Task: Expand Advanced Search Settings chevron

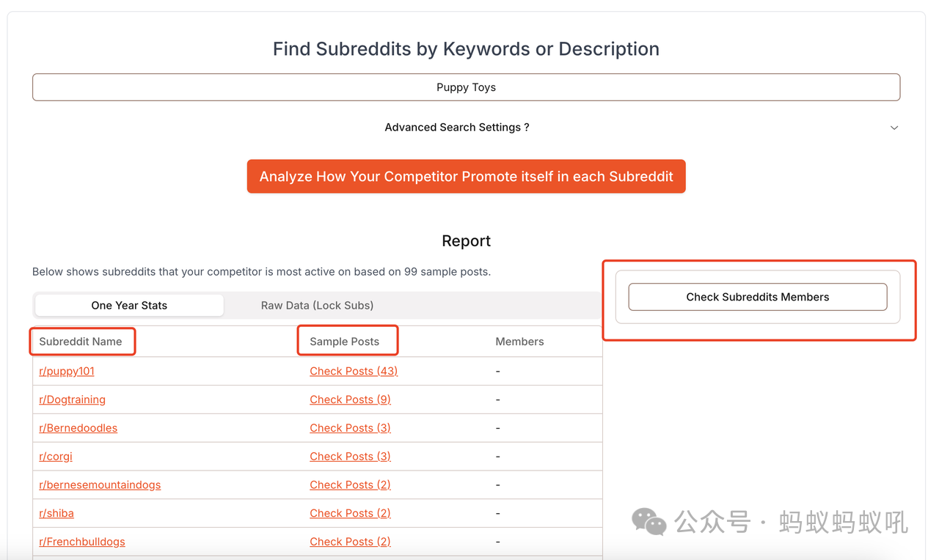Action: click(894, 128)
